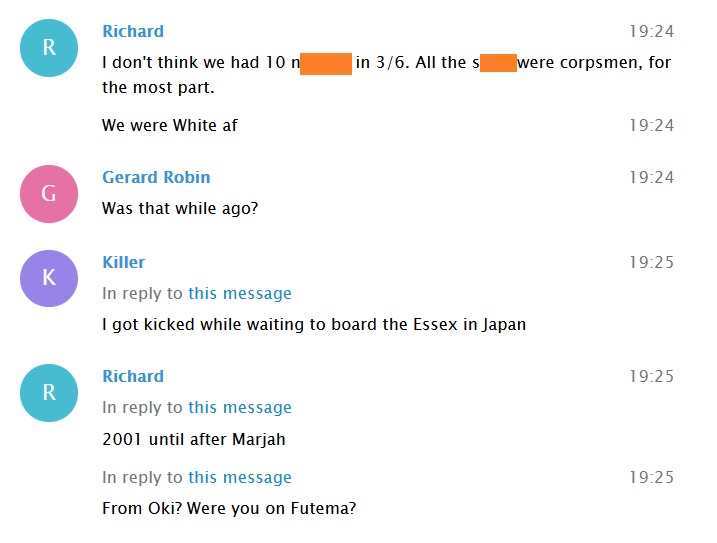This screenshot has height=543, width=717.
Task: Open Richard's name on the first message
Action: tap(133, 31)
